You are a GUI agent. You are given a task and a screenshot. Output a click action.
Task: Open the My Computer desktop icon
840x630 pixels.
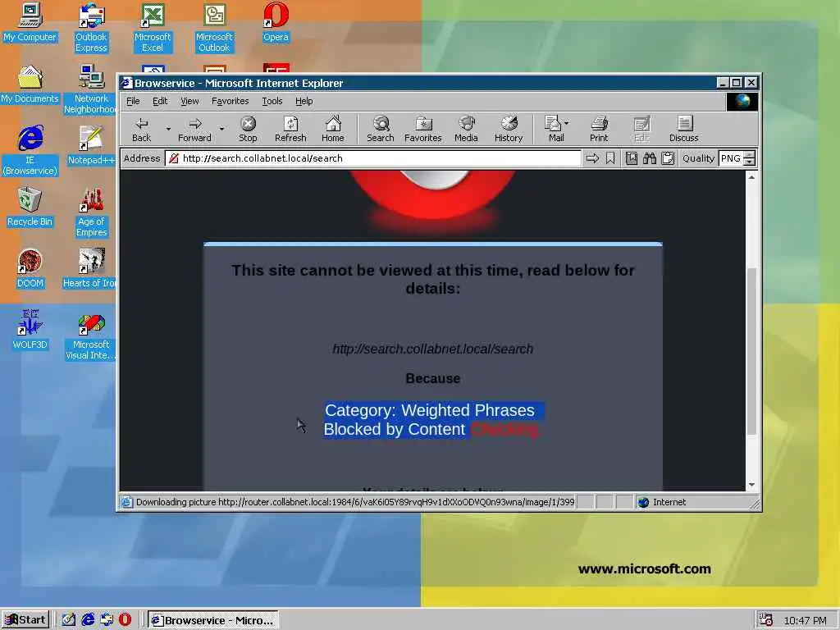point(30,22)
